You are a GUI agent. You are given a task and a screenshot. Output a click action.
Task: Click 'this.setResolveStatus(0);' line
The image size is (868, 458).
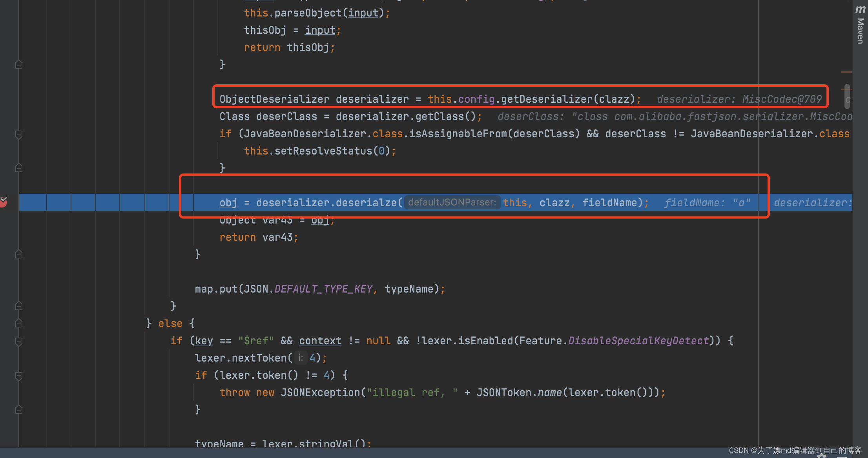(x=320, y=151)
